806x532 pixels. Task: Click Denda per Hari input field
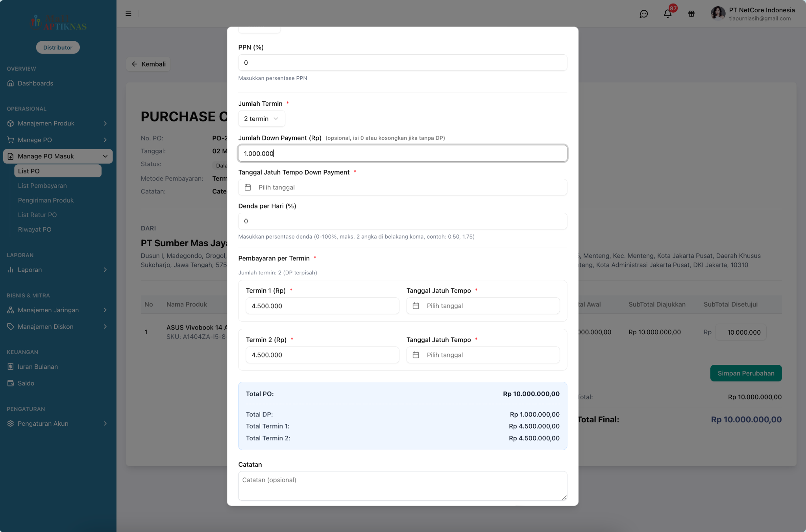[403, 221]
